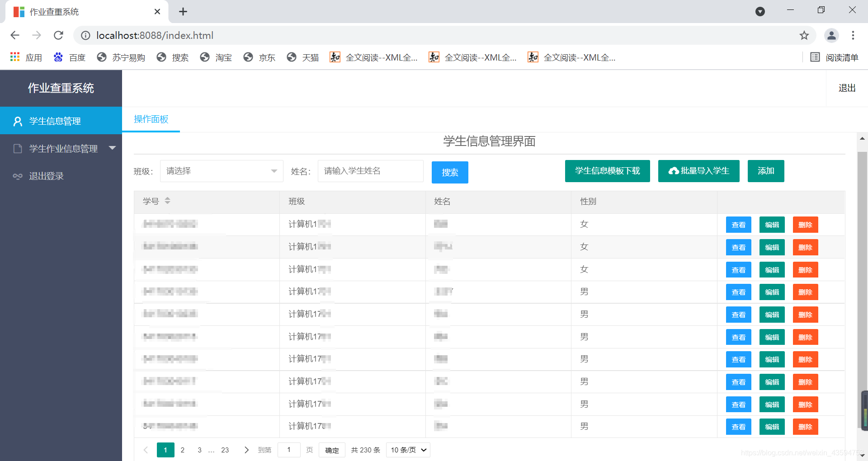
Task: Open the 班级 请选择 dropdown
Action: (222, 171)
